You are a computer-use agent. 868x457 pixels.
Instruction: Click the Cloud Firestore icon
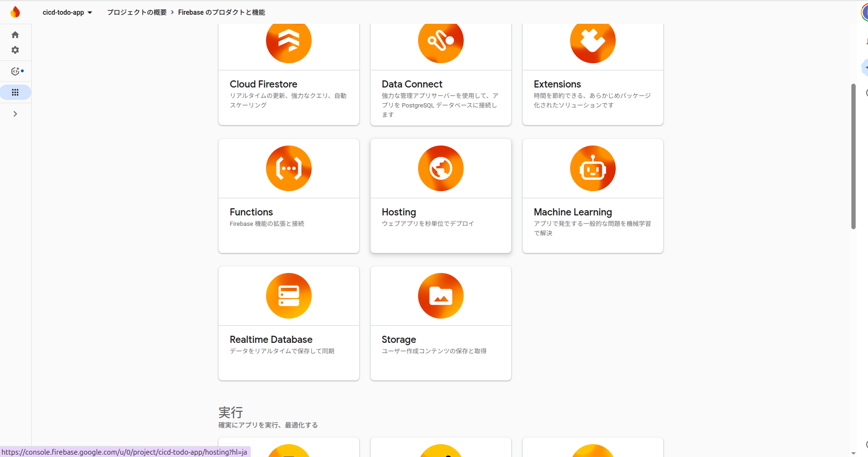[x=289, y=41]
